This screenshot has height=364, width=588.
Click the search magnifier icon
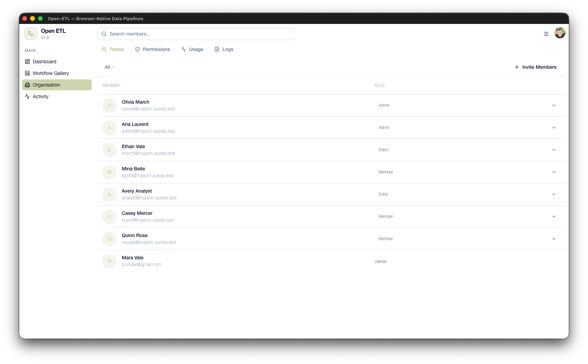104,34
